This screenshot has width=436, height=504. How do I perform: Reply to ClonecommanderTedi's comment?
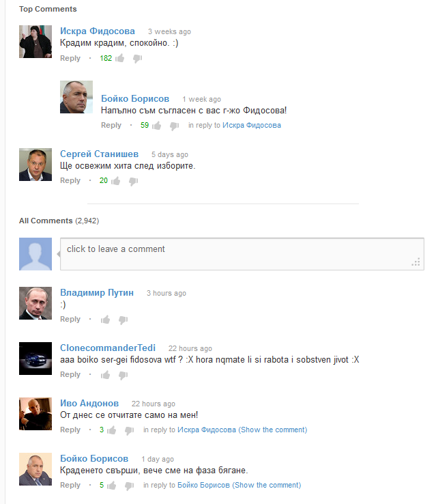point(70,374)
